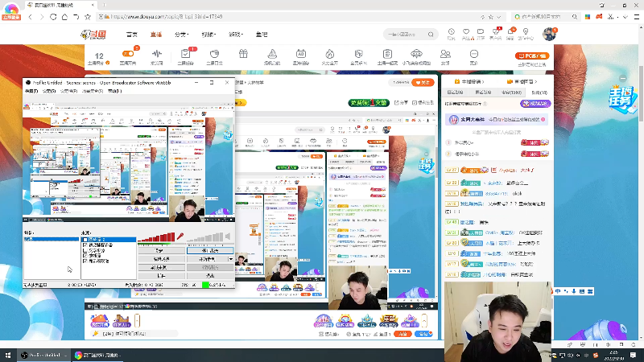
Task: Click the focused top-right OBS control button
Action: pos(210,250)
